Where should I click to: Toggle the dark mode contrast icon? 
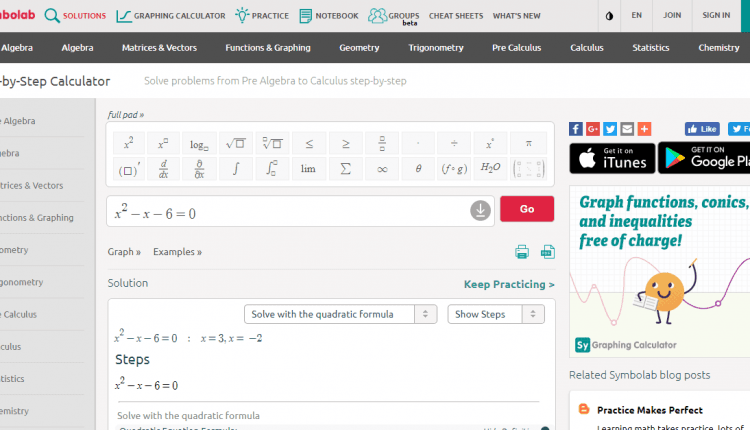610,16
